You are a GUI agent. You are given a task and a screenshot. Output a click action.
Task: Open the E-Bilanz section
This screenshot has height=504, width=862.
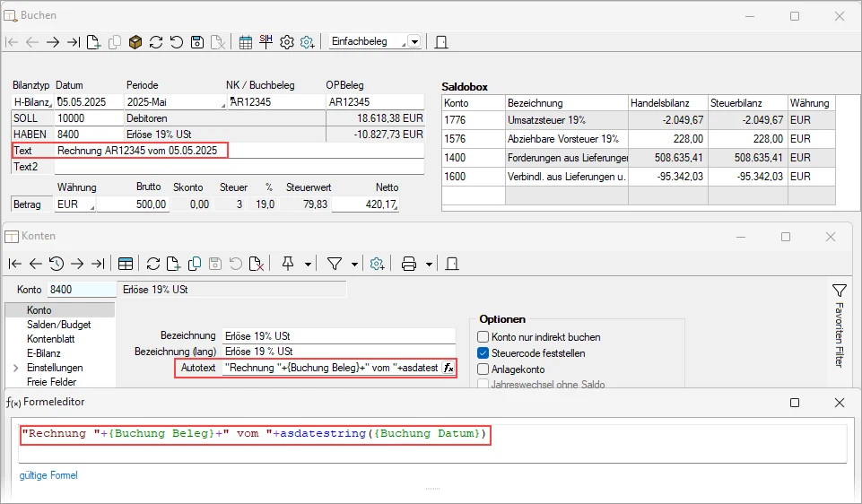click(46, 353)
